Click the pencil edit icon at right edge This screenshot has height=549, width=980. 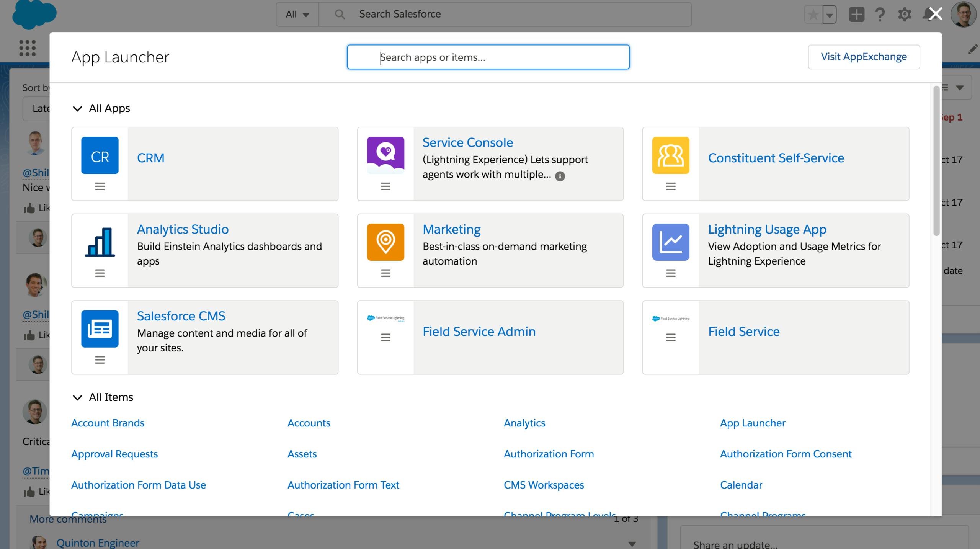tap(973, 49)
